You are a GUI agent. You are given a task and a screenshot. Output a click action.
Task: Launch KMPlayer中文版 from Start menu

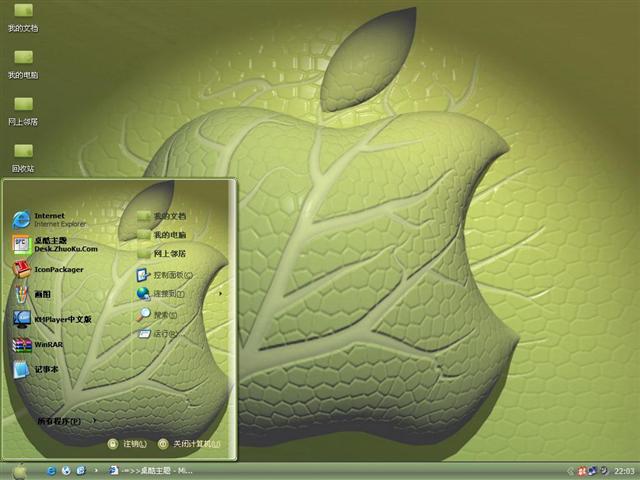52,320
